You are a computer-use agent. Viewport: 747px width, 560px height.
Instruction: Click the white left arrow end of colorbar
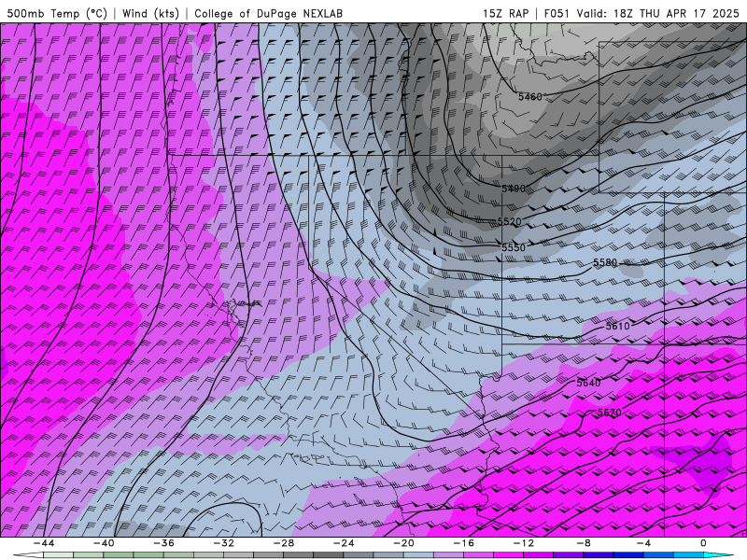click(x=28, y=555)
